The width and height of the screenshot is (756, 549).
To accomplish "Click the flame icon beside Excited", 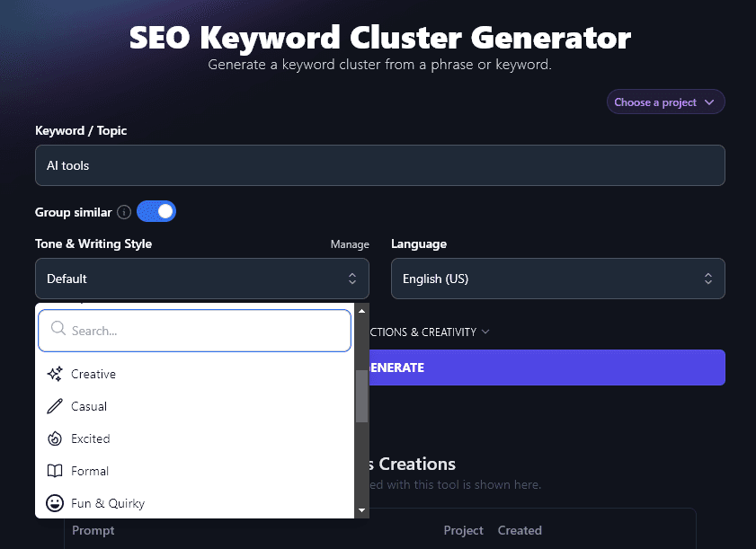I will tap(53, 438).
